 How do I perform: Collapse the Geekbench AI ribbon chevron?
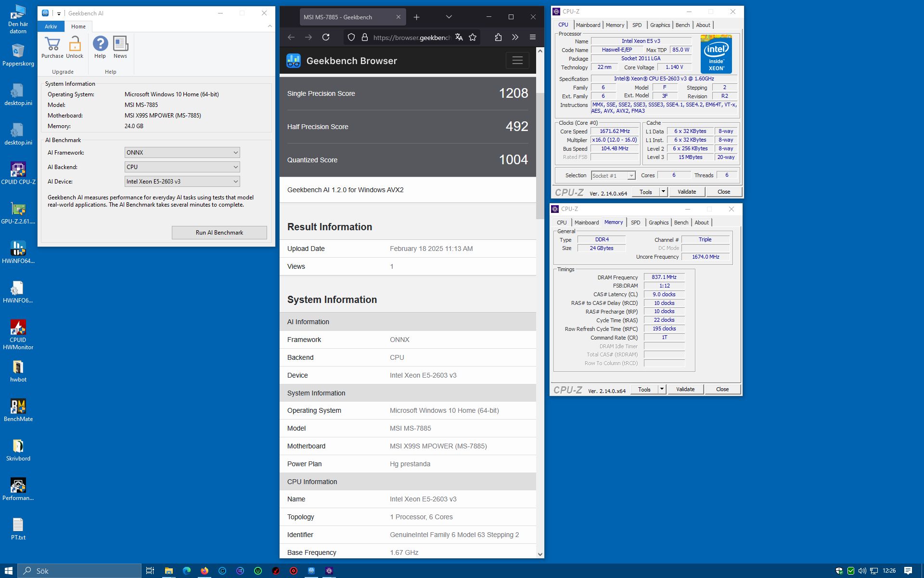[x=269, y=26]
